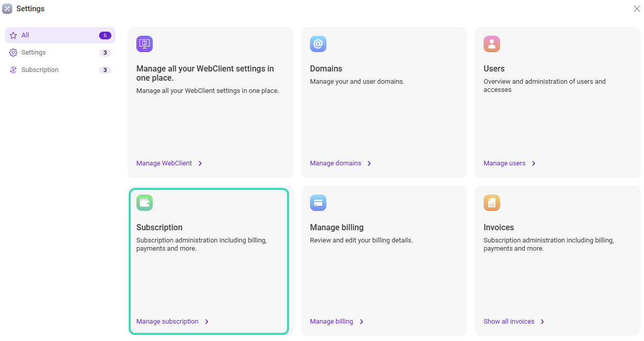The image size is (644, 341).
Task: Click the Domains @ icon
Action: (318, 44)
